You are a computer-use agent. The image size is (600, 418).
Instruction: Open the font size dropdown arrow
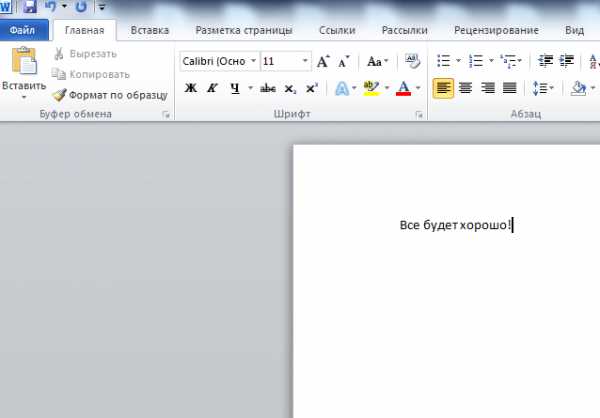click(x=305, y=62)
